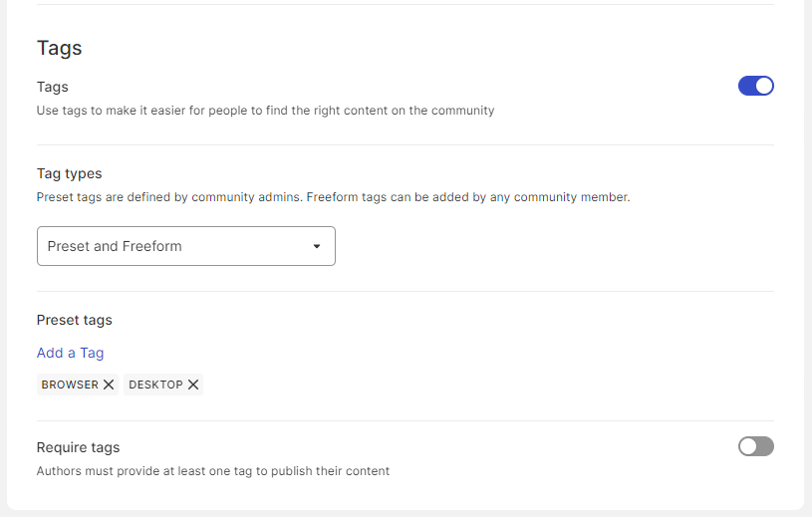The width and height of the screenshot is (812, 517).
Task: Click the Add a Tag link
Action: click(x=70, y=353)
